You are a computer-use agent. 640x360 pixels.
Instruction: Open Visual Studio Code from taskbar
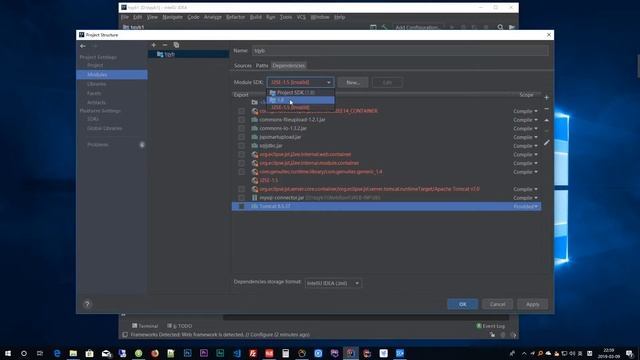pyautogui.click(x=237, y=353)
